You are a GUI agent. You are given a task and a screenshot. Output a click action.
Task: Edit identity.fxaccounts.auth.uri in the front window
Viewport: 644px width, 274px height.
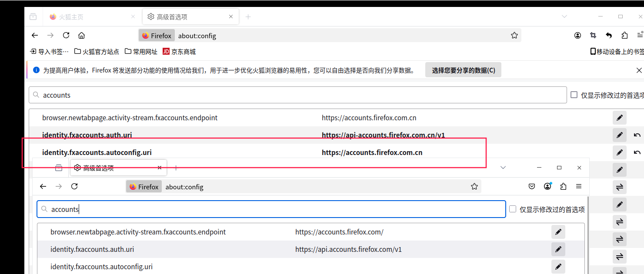pyautogui.click(x=558, y=249)
